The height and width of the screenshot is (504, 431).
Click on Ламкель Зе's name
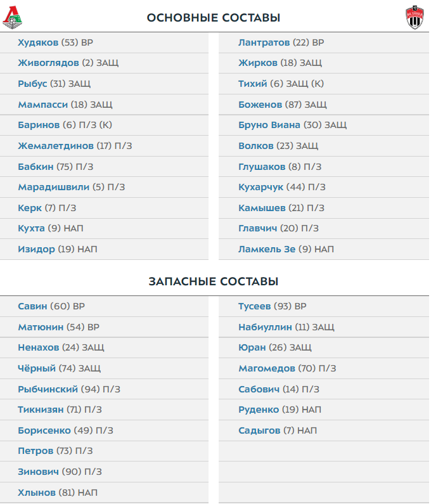267,249
